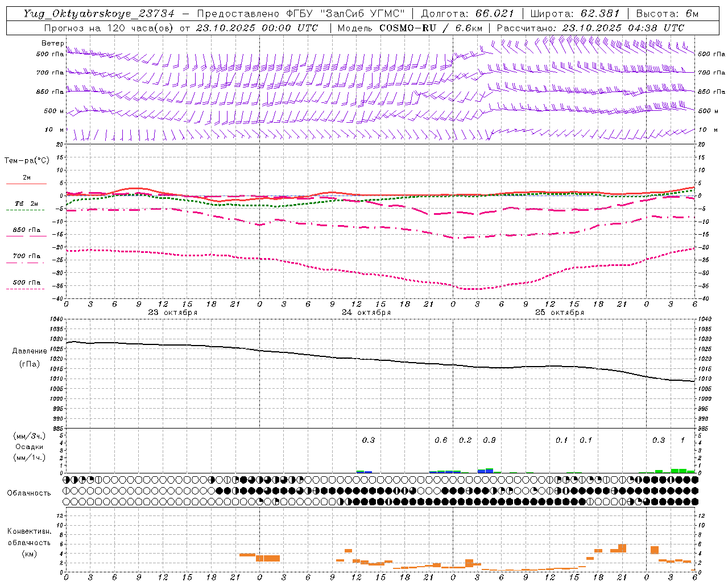Screen dimensions: 728x582
Task: Click the blue-green precipitation bar under 0.9
Action: (489, 471)
